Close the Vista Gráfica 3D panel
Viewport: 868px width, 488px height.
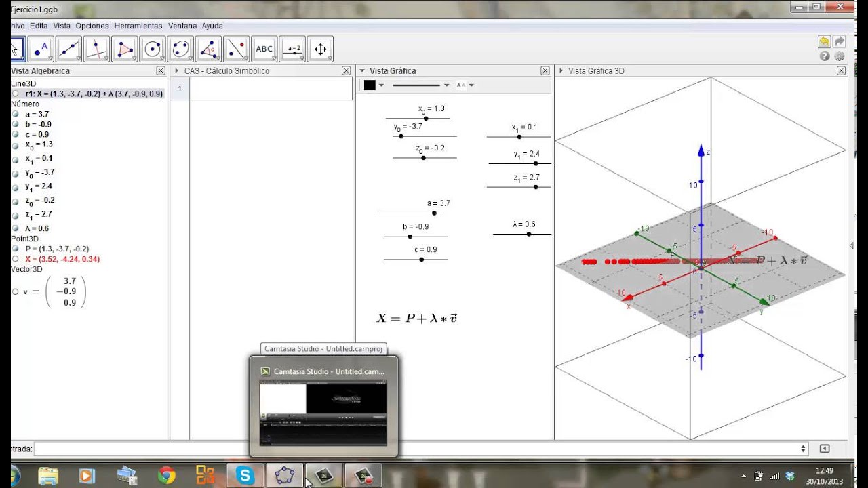842,70
